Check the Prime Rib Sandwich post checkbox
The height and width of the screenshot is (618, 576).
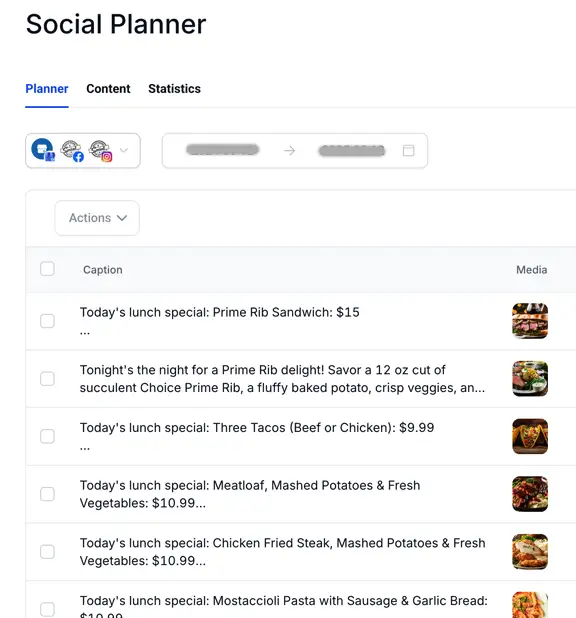pos(47,321)
